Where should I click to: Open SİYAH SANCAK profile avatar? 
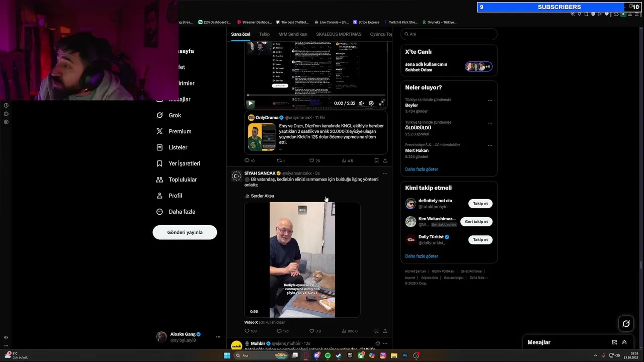[x=236, y=176]
